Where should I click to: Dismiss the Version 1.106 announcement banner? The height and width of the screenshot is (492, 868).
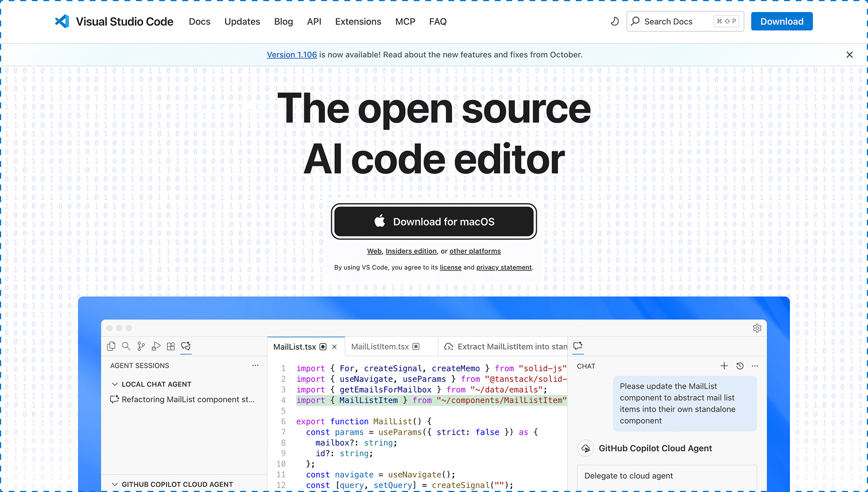(850, 55)
